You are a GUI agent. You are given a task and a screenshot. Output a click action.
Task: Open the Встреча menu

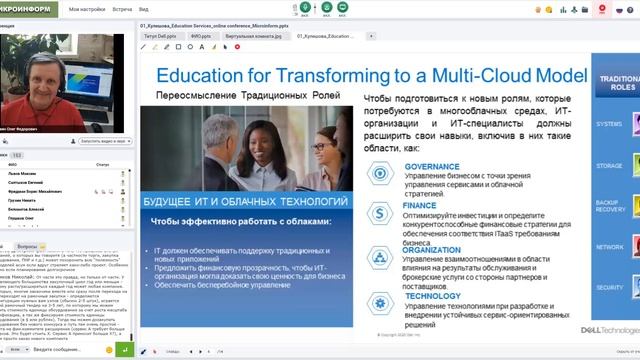point(122,9)
